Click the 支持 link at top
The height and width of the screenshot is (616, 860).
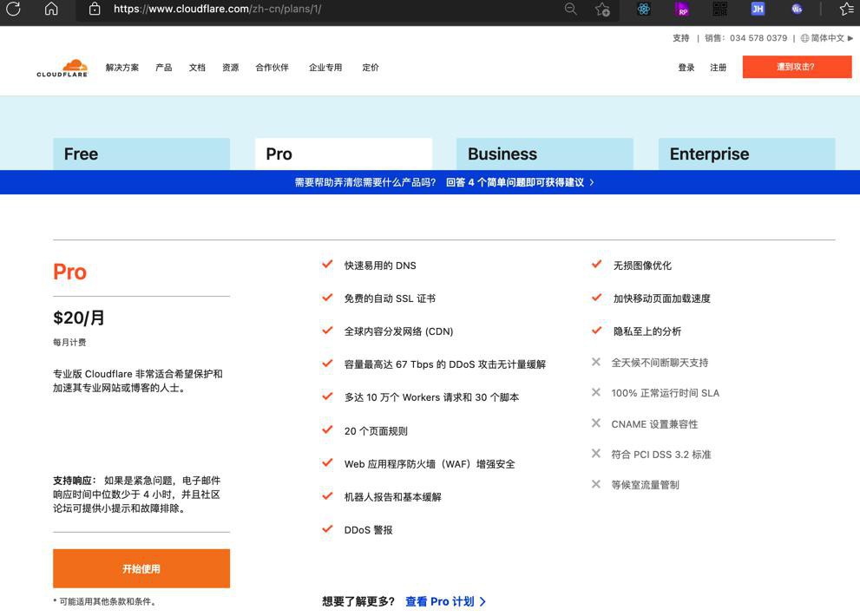[680, 38]
